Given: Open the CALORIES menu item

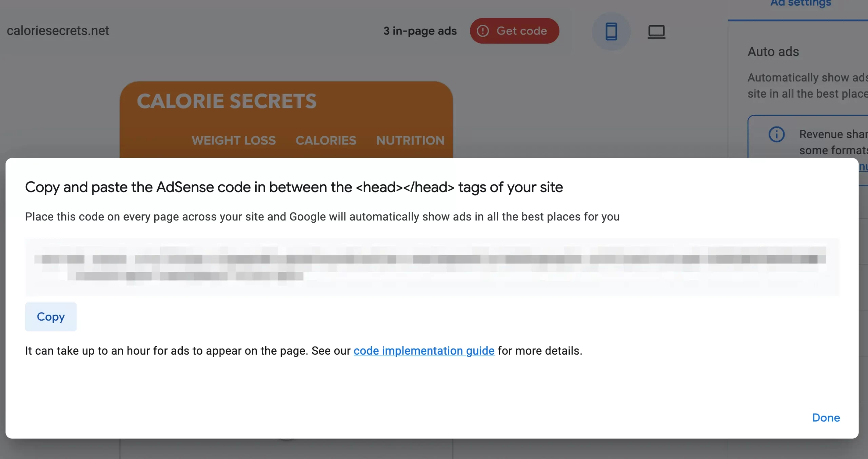Looking at the screenshot, I should (326, 140).
